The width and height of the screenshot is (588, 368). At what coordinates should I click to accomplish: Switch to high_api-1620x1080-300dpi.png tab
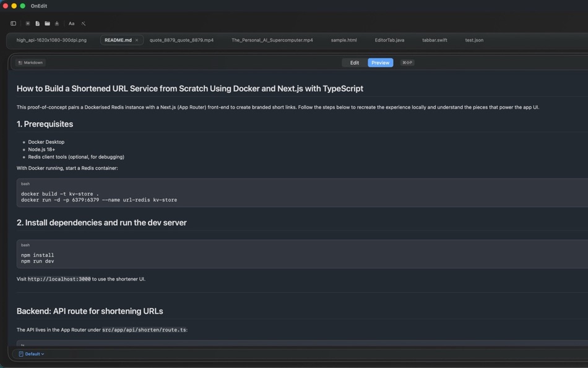point(51,40)
